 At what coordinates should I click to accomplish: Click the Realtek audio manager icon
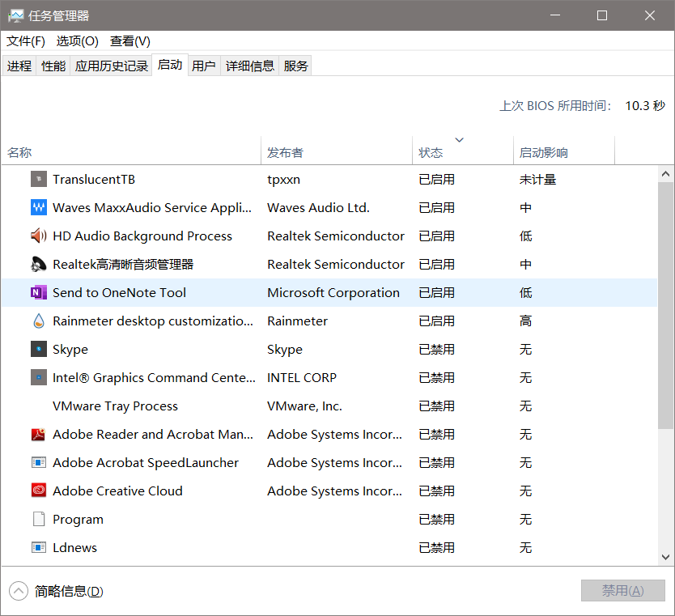tap(39, 265)
